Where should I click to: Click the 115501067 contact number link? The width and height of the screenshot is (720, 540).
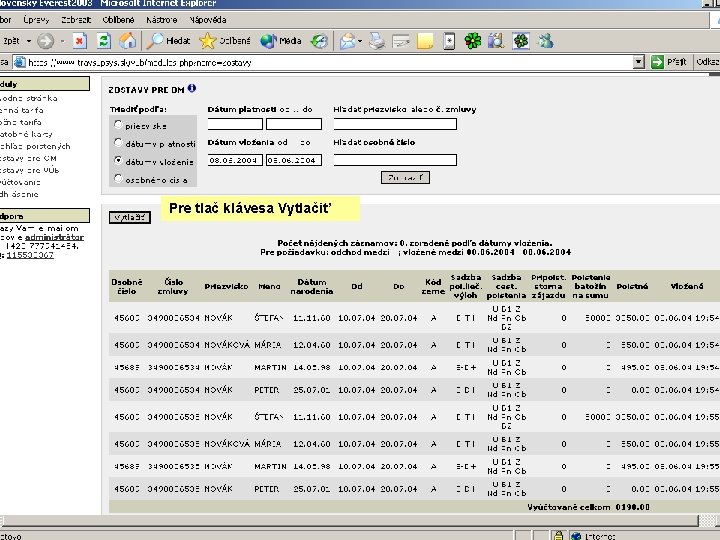click(x=30, y=255)
